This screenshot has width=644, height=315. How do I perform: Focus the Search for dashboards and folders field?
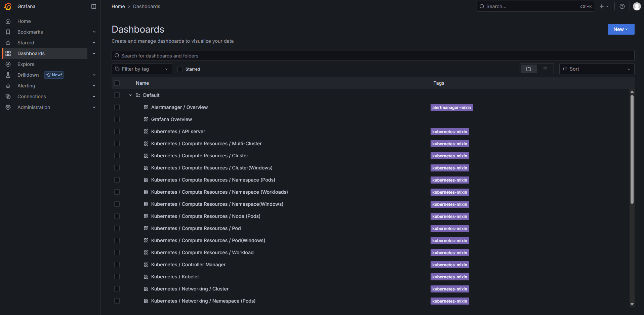point(373,55)
